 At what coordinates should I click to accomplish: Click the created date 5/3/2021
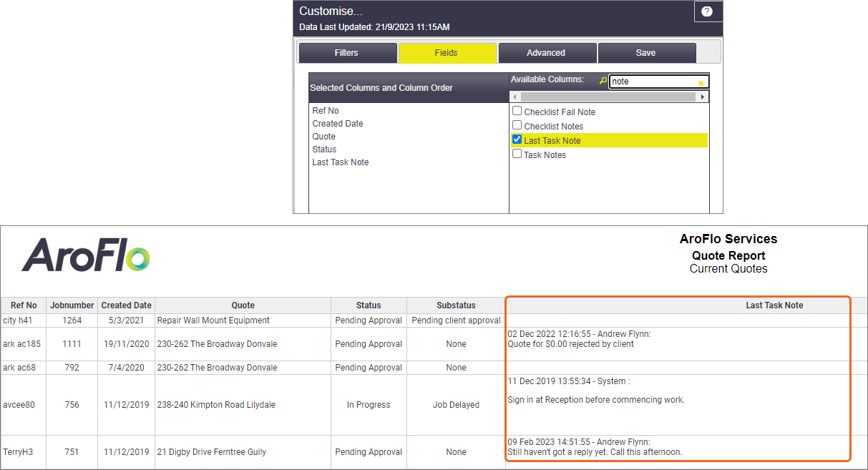point(126,320)
